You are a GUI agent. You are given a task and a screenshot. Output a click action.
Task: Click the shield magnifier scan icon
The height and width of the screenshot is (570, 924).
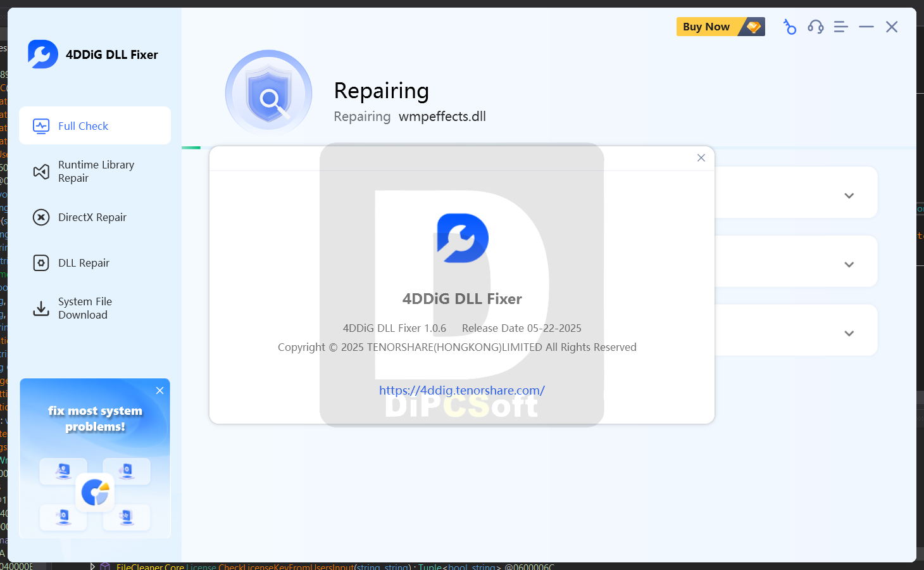269,93
